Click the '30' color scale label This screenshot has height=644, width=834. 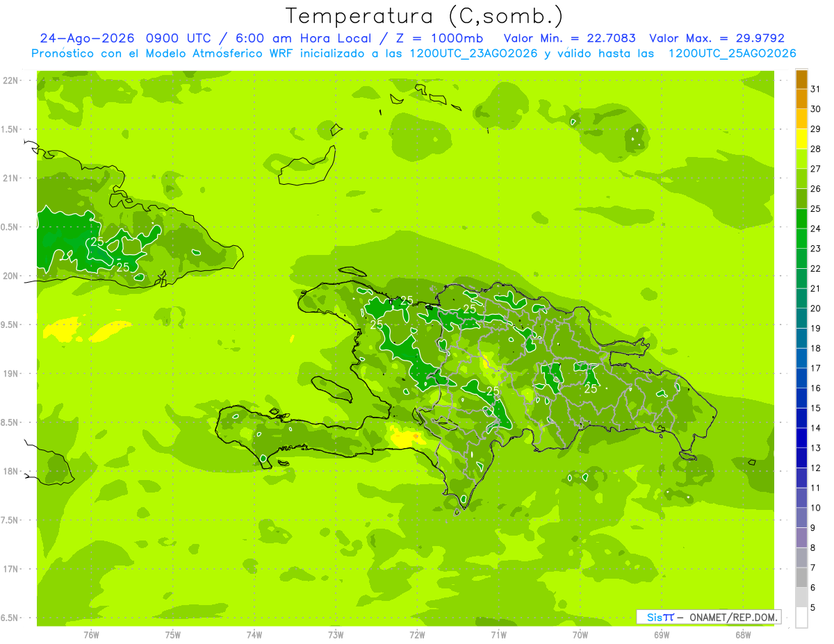click(816, 109)
